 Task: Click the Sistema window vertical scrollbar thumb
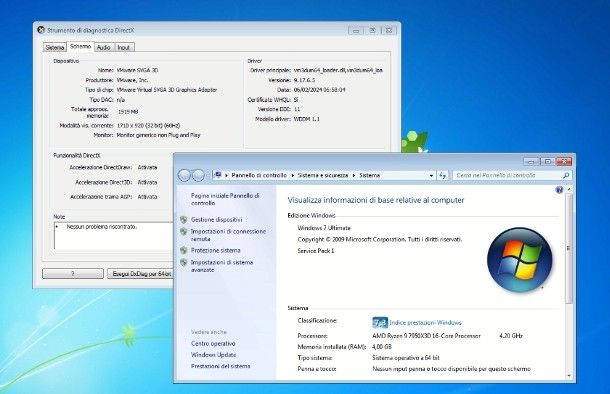click(x=569, y=249)
